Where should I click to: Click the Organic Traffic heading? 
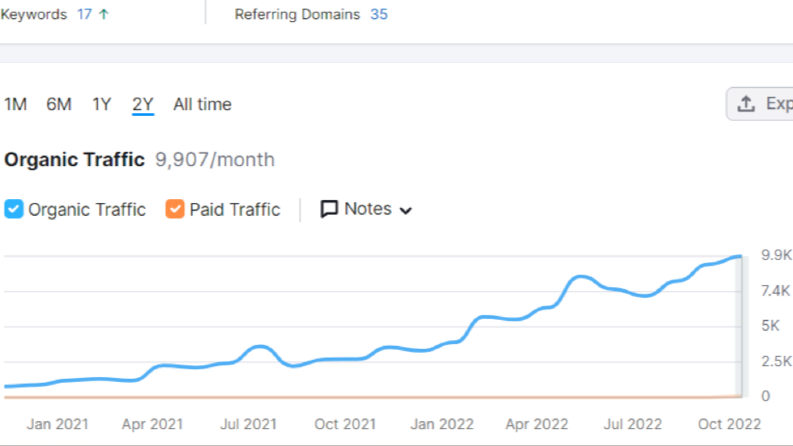74,160
